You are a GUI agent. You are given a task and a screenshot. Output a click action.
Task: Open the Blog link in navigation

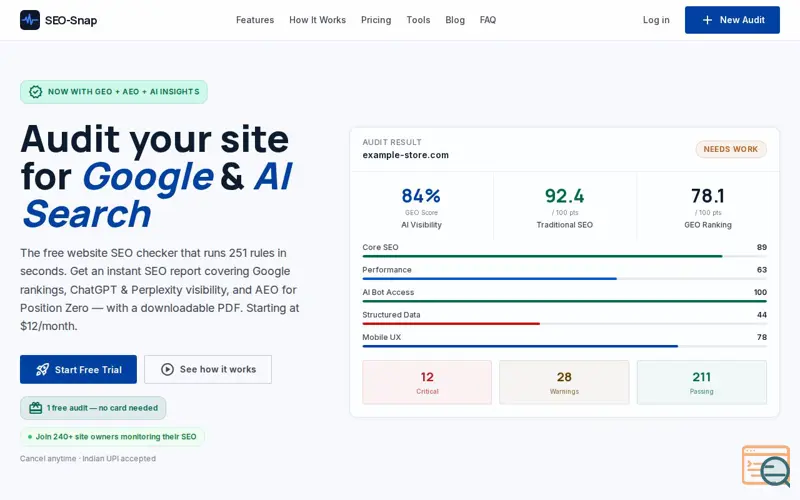455,20
